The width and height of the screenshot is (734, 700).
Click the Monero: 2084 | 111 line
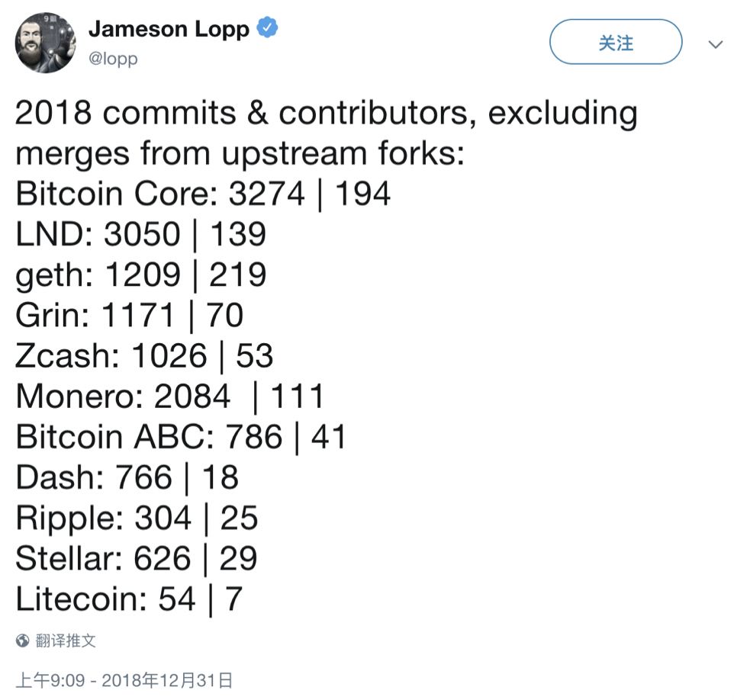170,397
